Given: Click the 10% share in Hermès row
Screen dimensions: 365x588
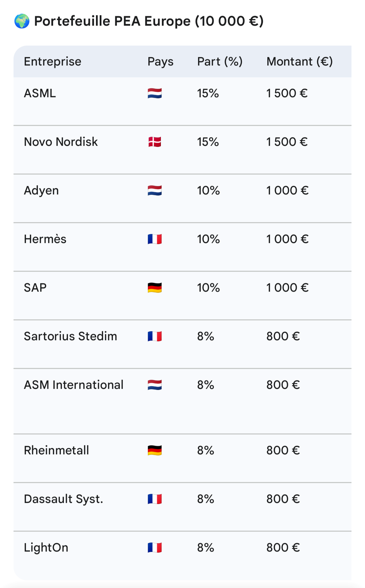Looking at the screenshot, I should coord(209,239).
